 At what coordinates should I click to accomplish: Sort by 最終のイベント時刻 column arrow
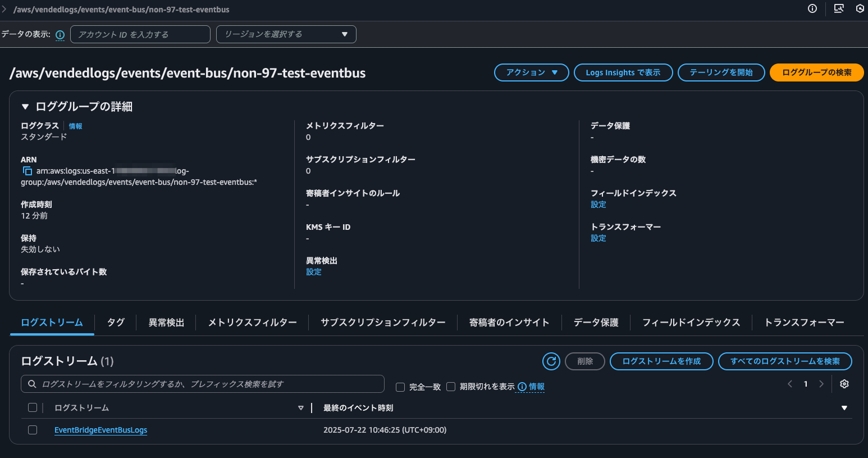coord(844,408)
